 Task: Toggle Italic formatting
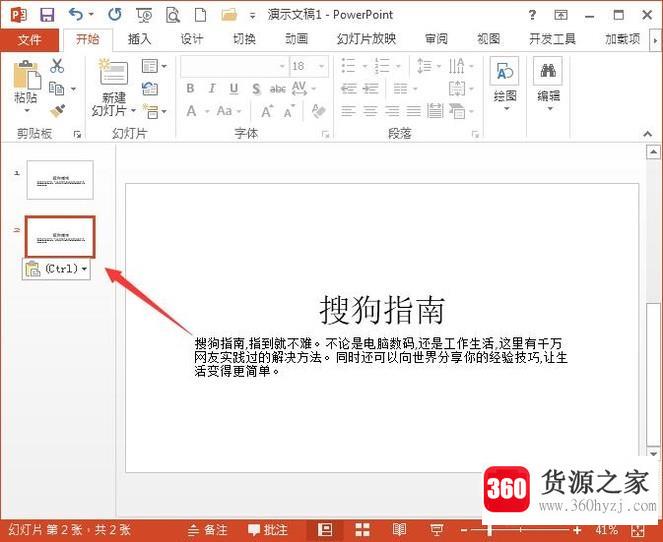(x=212, y=89)
